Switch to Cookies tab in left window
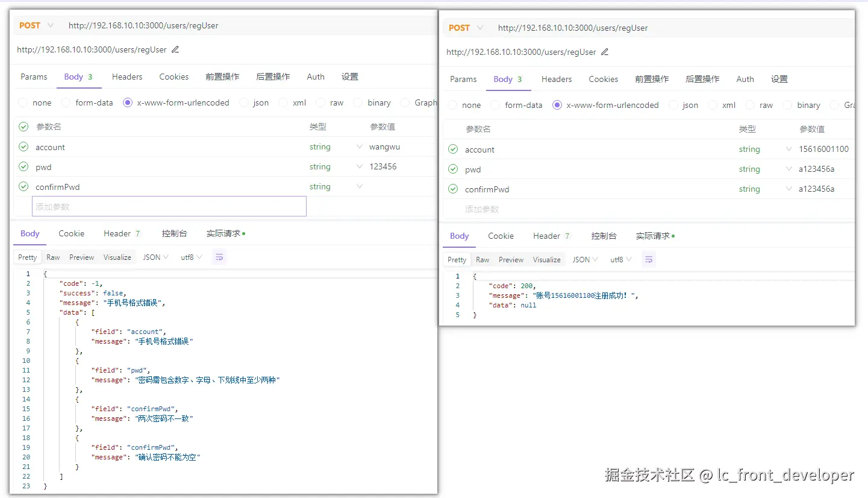This screenshot has width=868, height=498. click(174, 77)
